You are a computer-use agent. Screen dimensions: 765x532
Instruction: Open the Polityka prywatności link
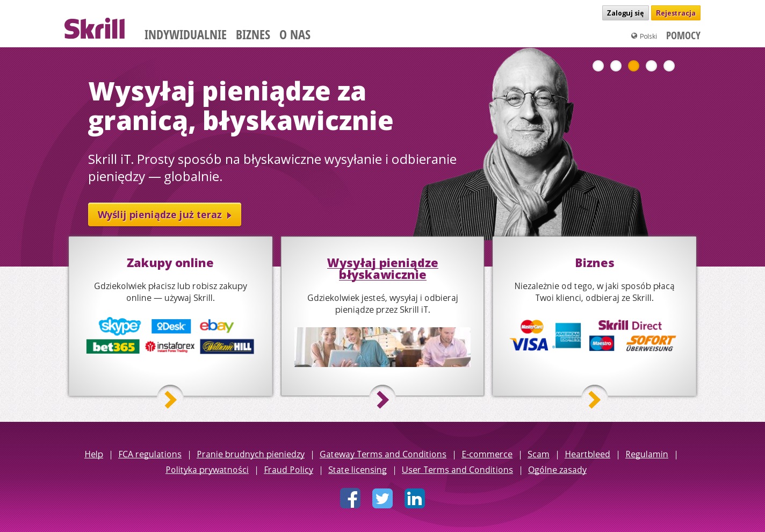coord(207,470)
